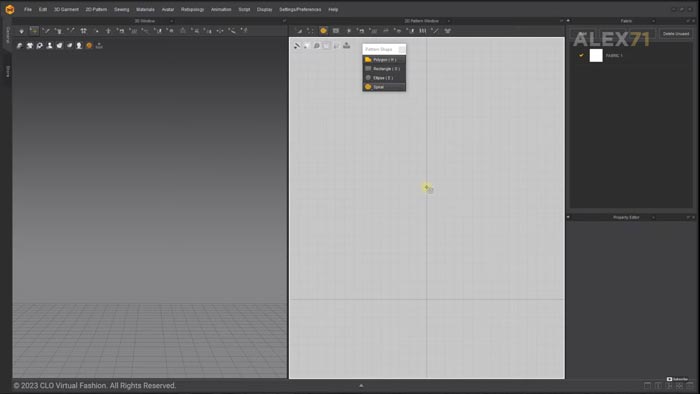The width and height of the screenshot is (700, 394).
Task: Click the Delete Unused button
Action: point(675,34)
